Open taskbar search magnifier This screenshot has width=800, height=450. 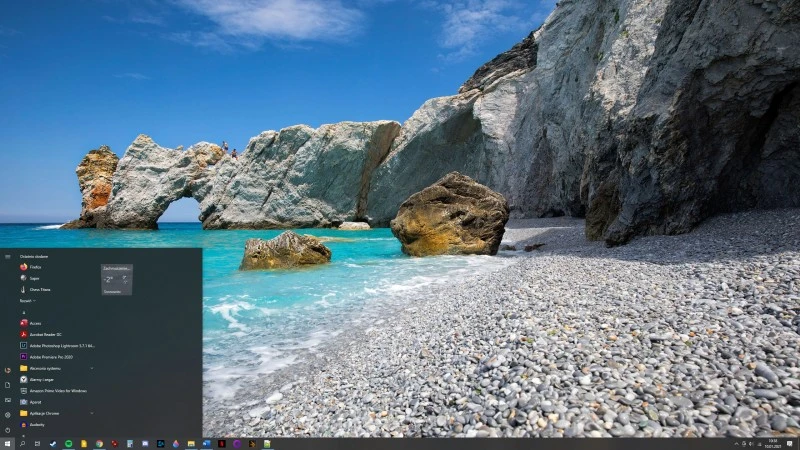pyautogui.click(x=22, y=444)
